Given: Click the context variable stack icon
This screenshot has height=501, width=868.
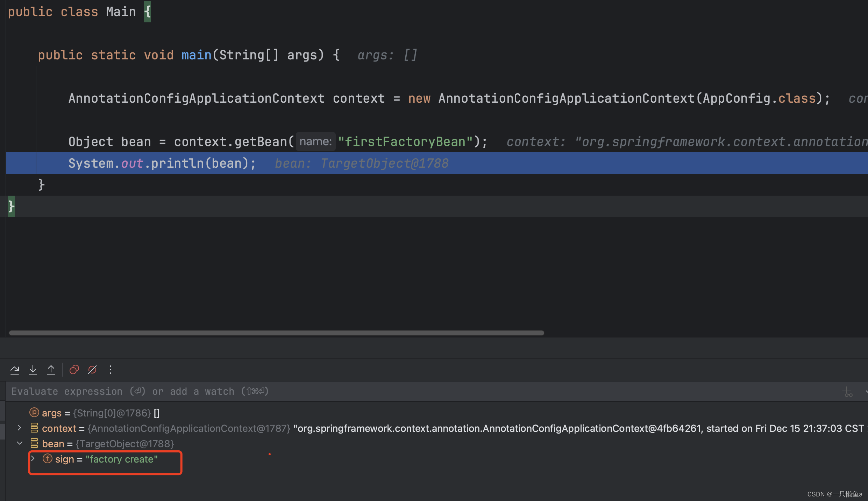Looking at the screenshot, I should 34,428.
